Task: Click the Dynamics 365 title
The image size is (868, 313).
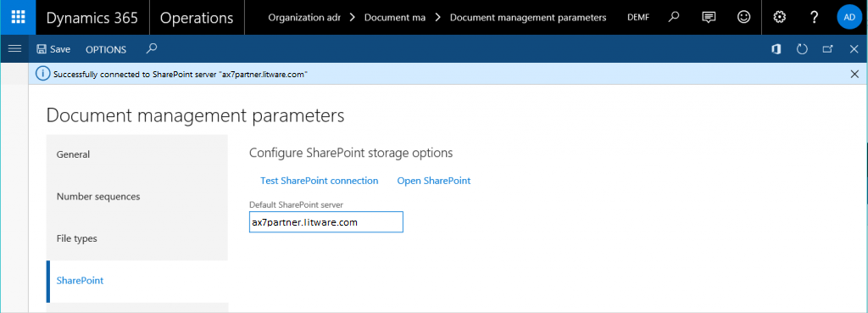Action: coord(92,17)
